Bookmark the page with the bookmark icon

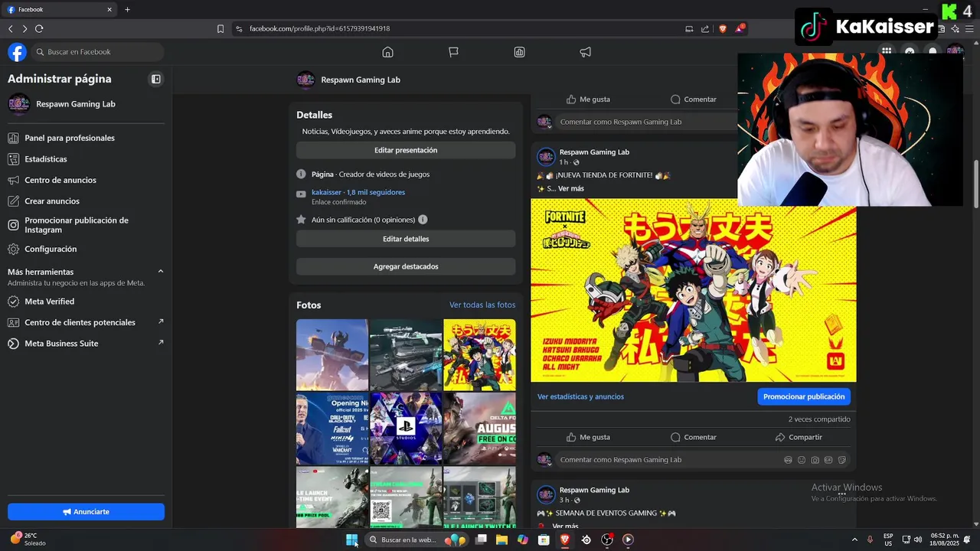(x=220, y=28)
